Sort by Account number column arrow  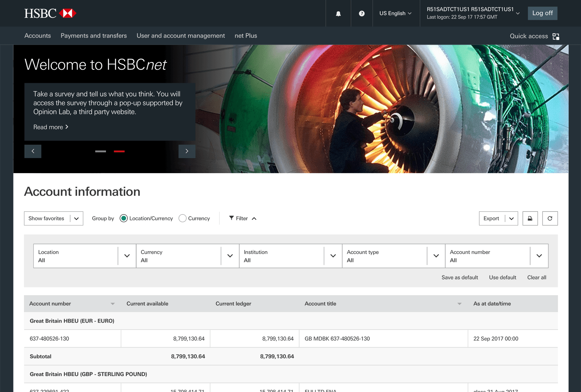[x=113, y=304]
